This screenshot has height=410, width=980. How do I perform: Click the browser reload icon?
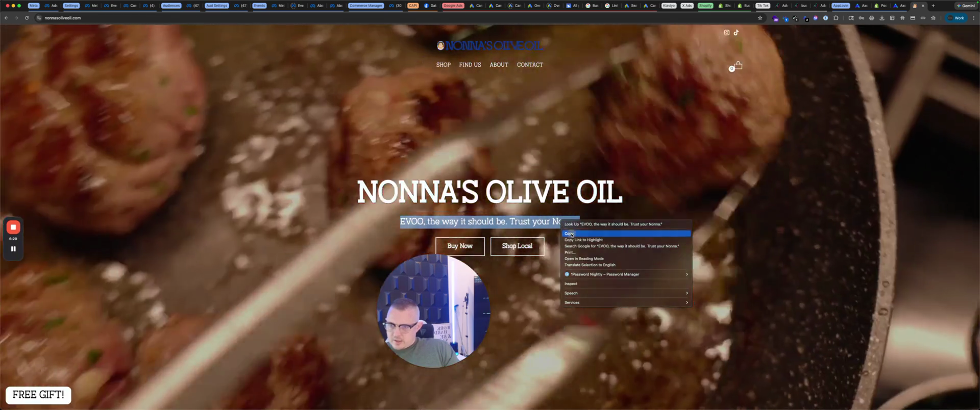point(27,18)
